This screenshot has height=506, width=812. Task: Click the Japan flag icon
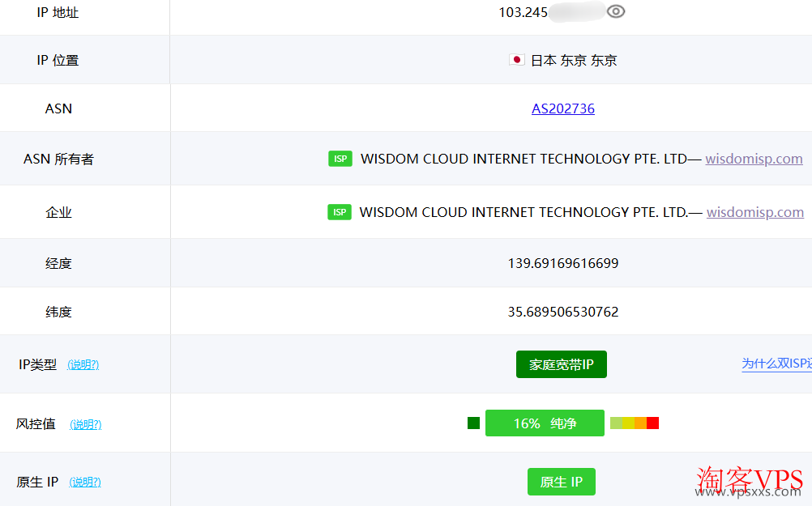point(516,60)
